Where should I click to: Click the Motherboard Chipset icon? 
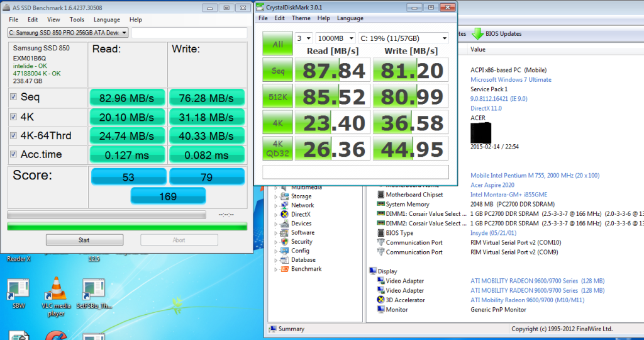(380, 195)
